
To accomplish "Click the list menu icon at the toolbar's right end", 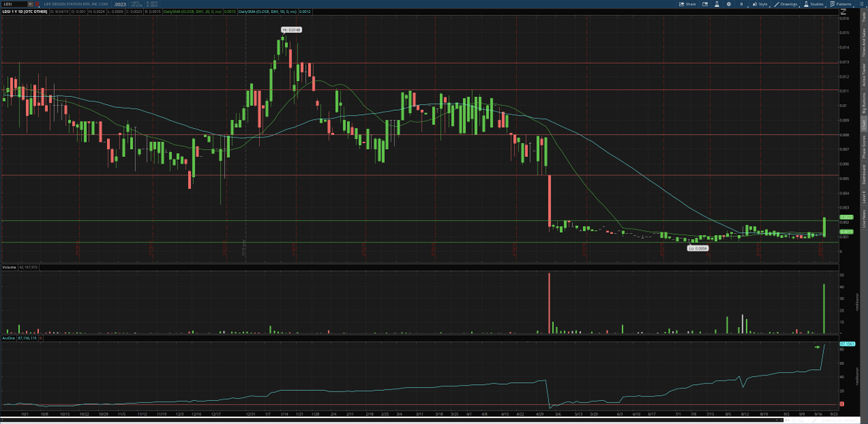I will click(x=861, y=4).
